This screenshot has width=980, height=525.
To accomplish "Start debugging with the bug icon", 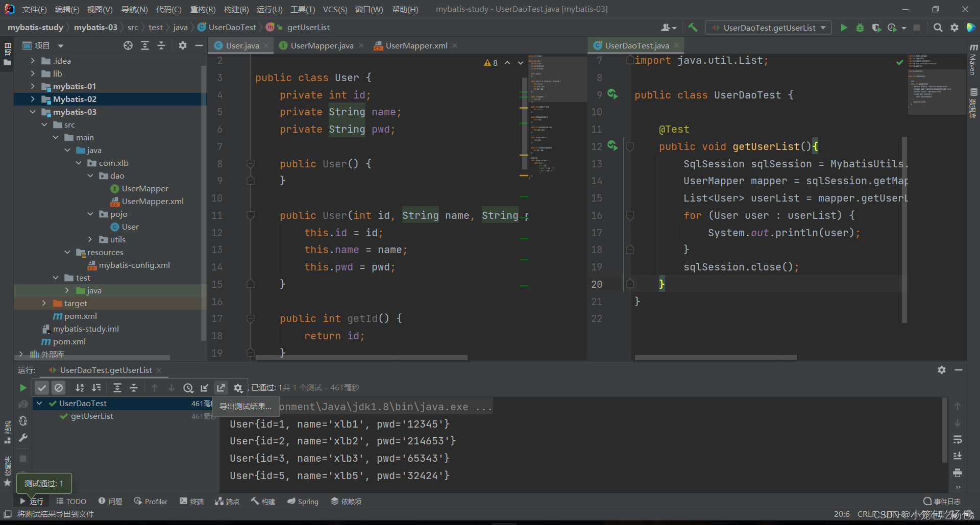I will [x=860, y=28].
